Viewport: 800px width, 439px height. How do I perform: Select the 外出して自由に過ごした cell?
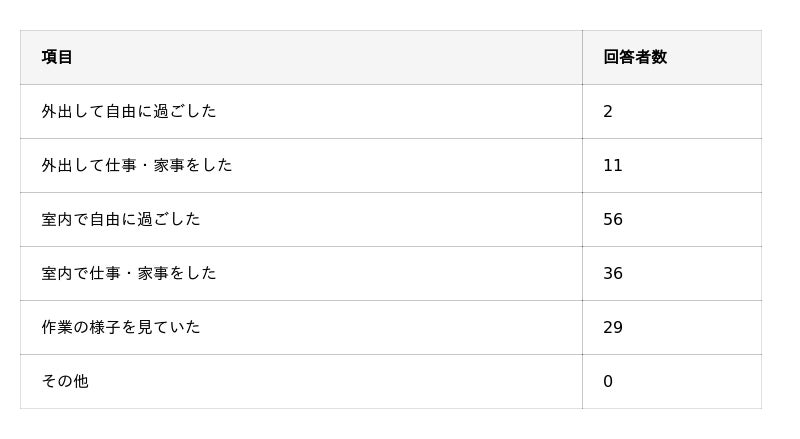(x=129, y=111)
